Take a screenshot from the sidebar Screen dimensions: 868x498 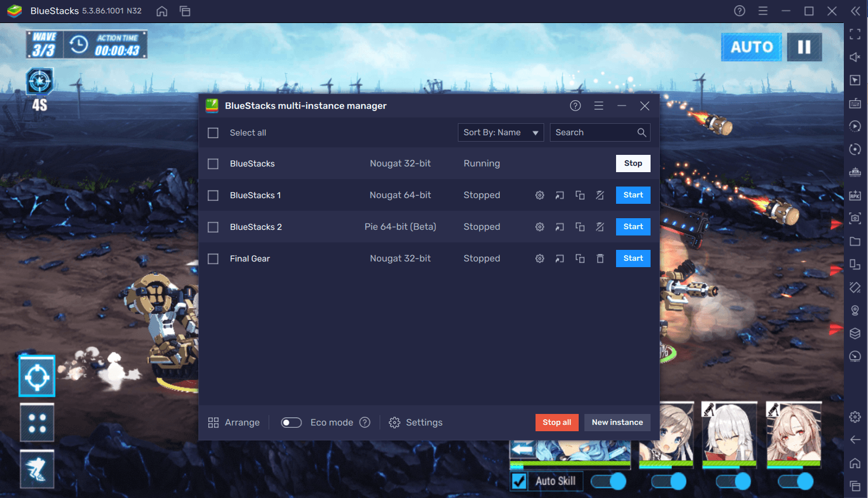click(855, 218)
